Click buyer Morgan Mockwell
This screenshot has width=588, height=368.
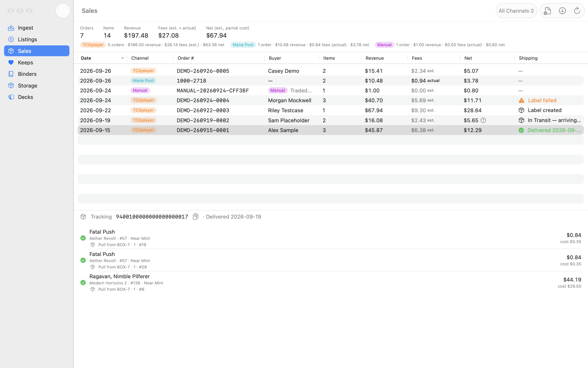click(x=289, y=100)
